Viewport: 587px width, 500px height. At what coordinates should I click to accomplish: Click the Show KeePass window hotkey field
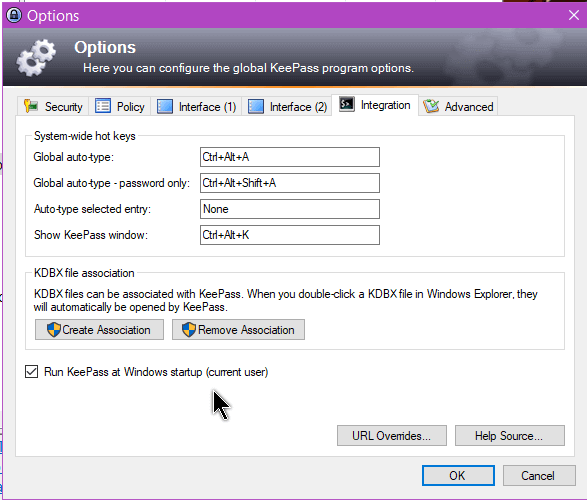pos(290,235)
